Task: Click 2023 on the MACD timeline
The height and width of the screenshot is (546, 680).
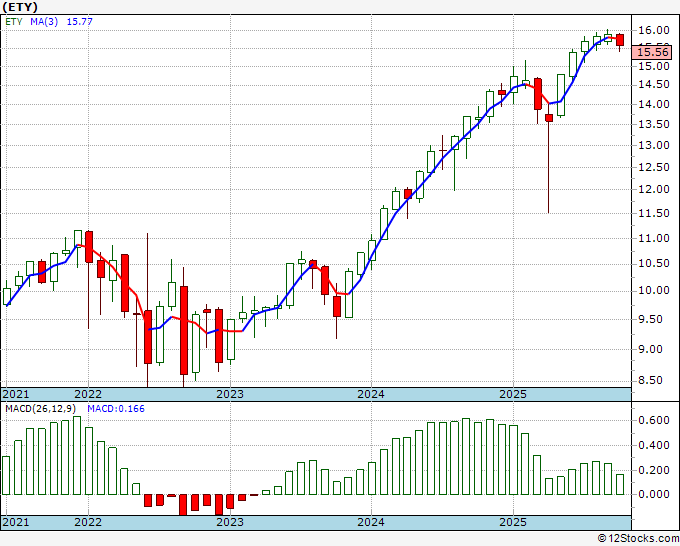Action: (x=230, y=522)
